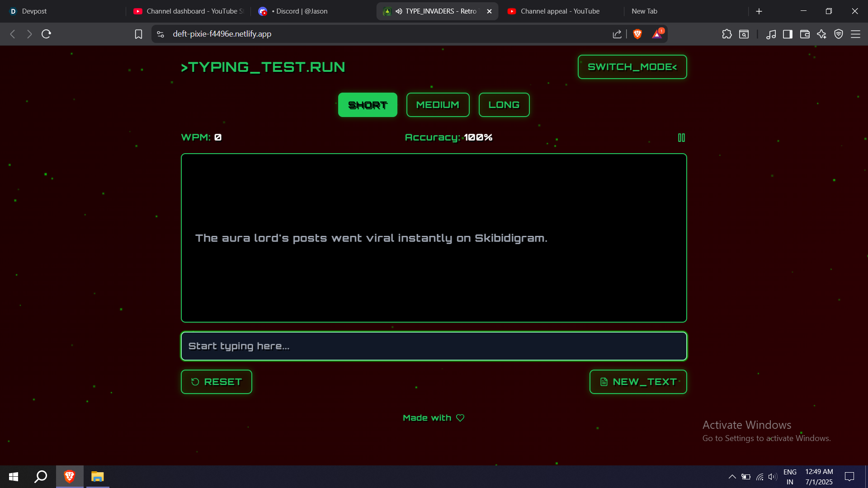Click the share page icon
This screenshot has height=488, width=868.
(617, 34)
